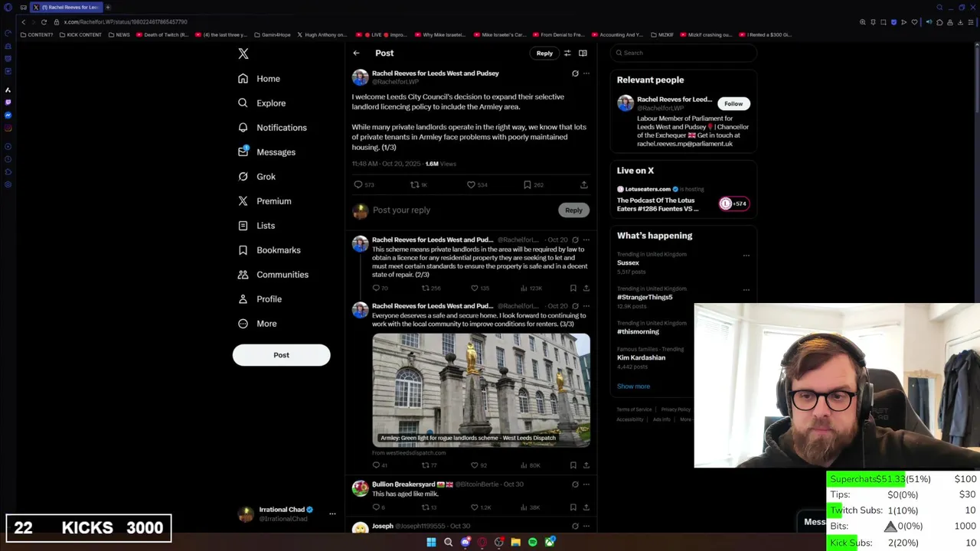The image size is (980, 551).
Task: Click the browser back arrow
Action: 23,22
